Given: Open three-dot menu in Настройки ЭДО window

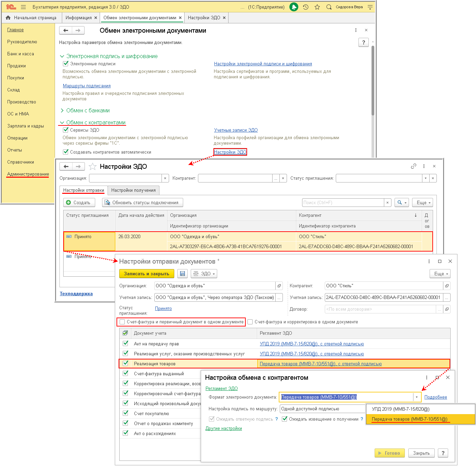Looking at the screenshot, I should [424, 166].
